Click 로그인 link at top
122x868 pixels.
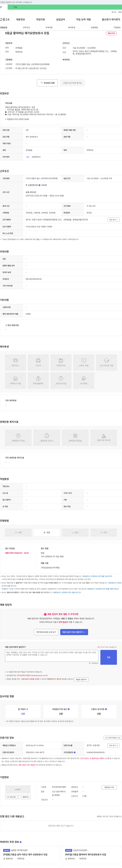tap(114, 12)
